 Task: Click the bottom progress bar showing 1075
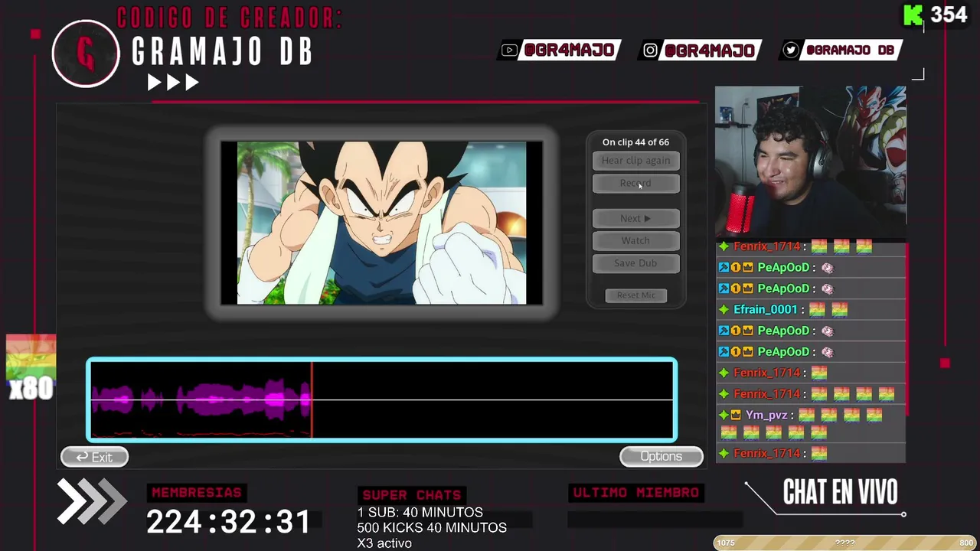point(845,543)
